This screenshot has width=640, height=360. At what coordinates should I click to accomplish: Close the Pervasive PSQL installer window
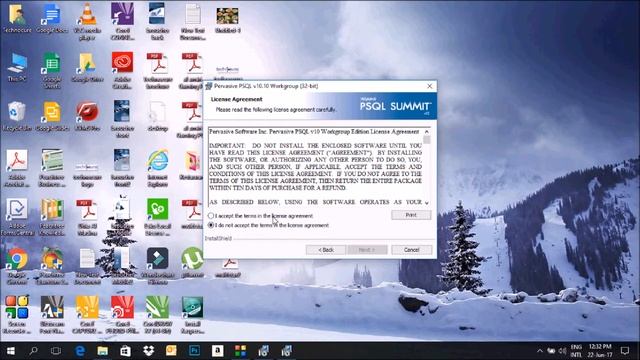429,86
